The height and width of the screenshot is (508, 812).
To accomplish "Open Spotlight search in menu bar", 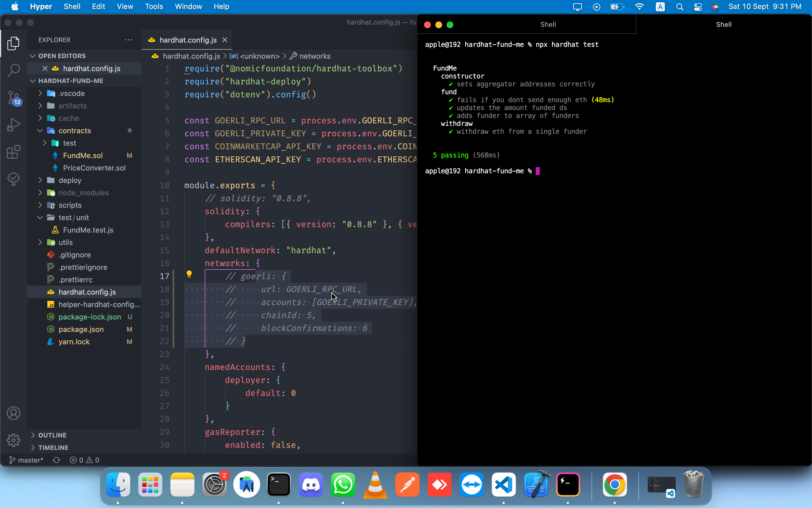I will [x=679, y=7].
